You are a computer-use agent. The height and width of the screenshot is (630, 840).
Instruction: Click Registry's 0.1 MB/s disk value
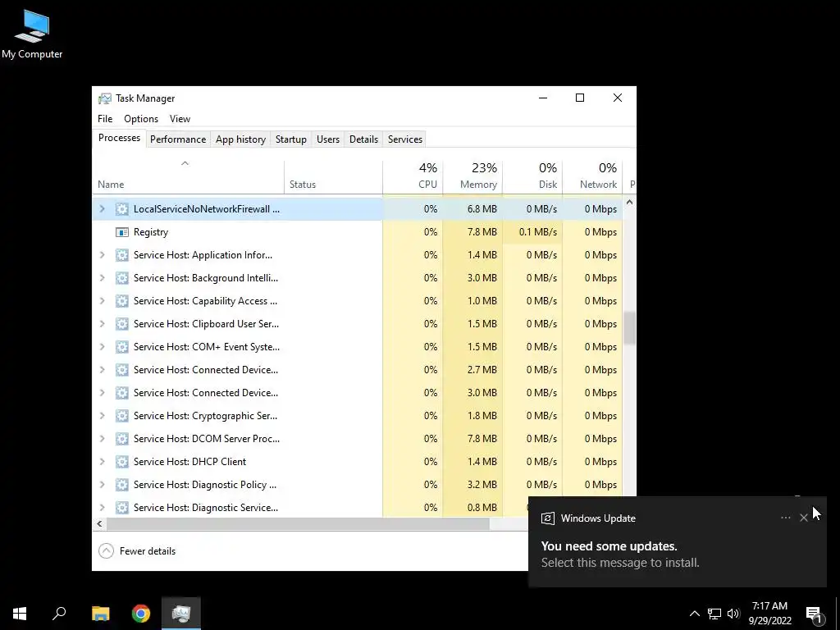[538, 232]
